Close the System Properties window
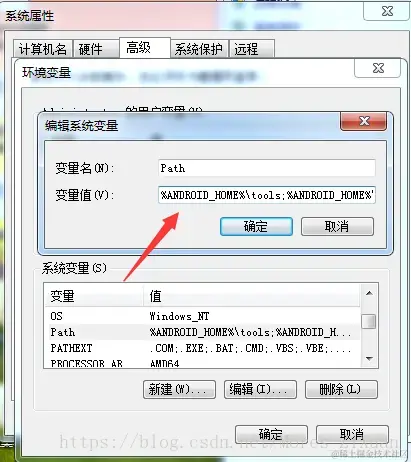The width and height of the screenshot is (411, 462). (387, 12)
